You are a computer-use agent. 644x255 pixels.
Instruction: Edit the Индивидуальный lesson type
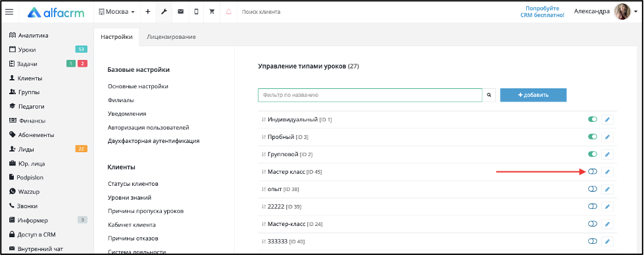click(607, 120)
